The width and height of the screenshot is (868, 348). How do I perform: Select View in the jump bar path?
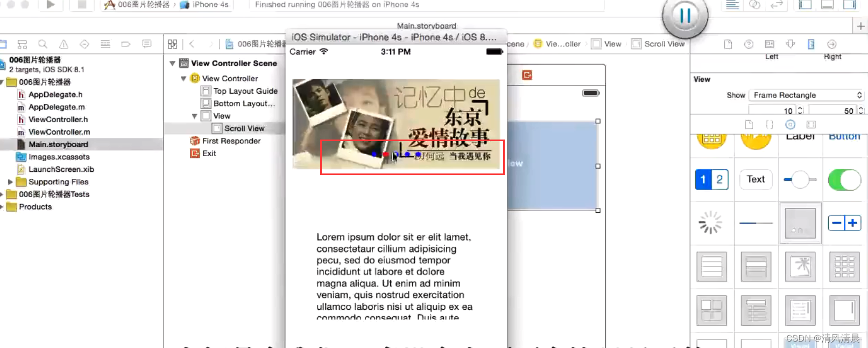pyautogui.click(x=606, y=44)
